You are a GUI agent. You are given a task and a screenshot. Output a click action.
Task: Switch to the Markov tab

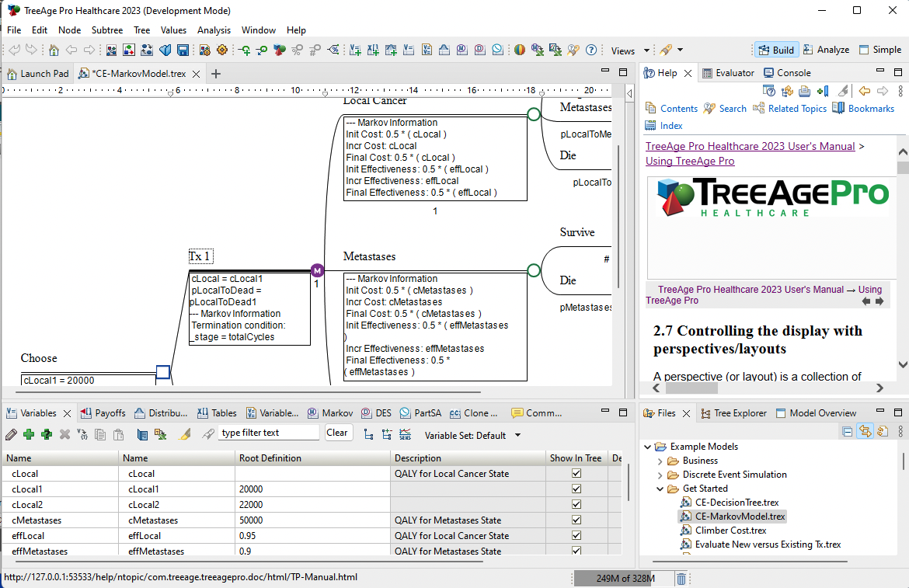point(330,413)
